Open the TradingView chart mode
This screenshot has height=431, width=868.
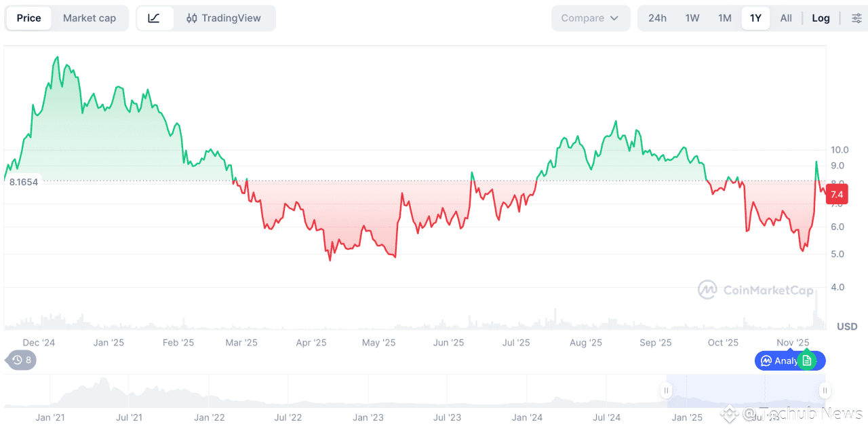click(x=224, y=18)
